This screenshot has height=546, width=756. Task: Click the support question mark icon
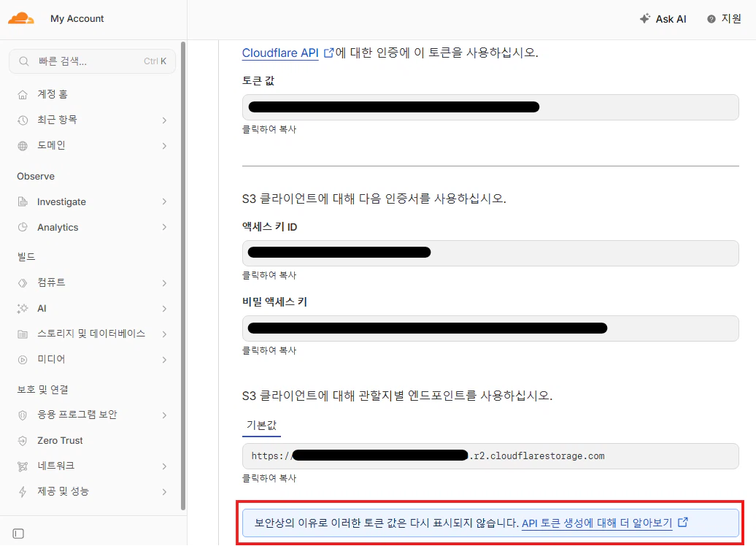tap(711, 19)
